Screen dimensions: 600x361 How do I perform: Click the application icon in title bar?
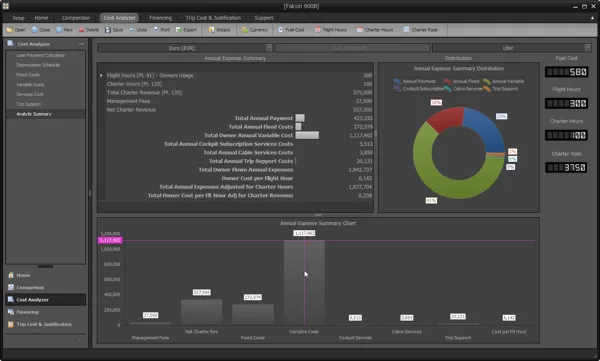pos(5,6)
